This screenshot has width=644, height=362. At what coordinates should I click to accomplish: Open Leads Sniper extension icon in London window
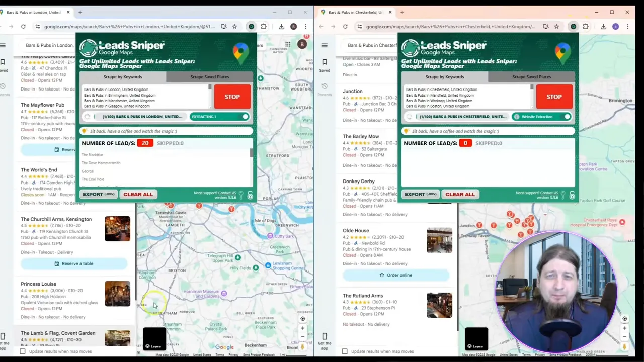[x=251, y=26]
